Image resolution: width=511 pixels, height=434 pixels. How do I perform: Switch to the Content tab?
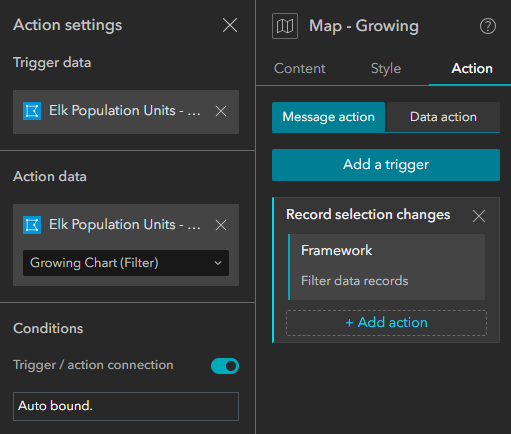(299, 69)
